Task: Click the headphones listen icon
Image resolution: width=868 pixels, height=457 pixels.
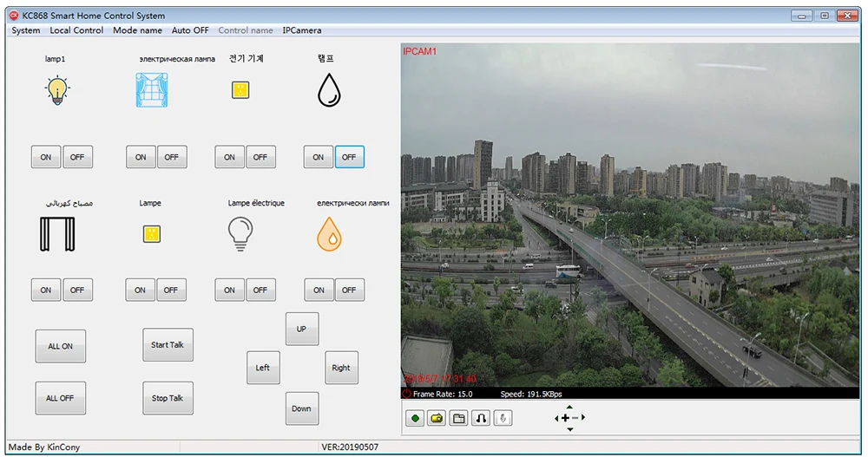Action: click(x=481, y=418)
